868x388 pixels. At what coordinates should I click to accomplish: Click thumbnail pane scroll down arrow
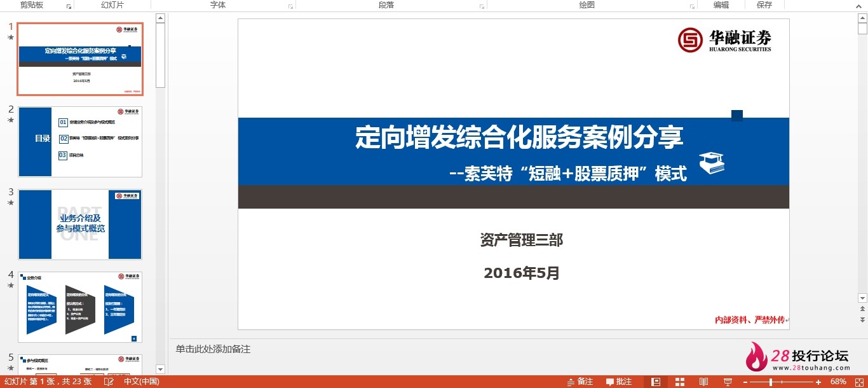tap(160, 369)
